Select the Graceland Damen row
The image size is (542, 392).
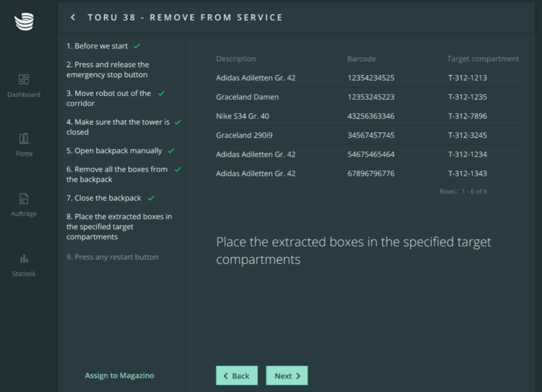click(x=370, y=97)
